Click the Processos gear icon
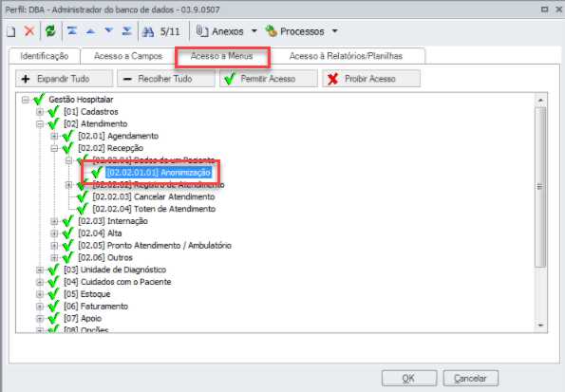The width and height of the screenshot is (565, 392). click(x=271, y=31)
